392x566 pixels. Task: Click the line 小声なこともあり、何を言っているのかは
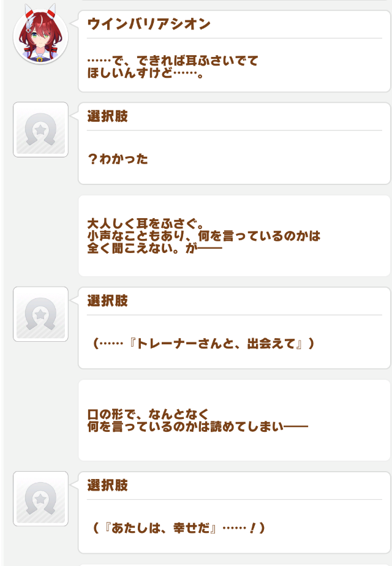pos(203,236)
